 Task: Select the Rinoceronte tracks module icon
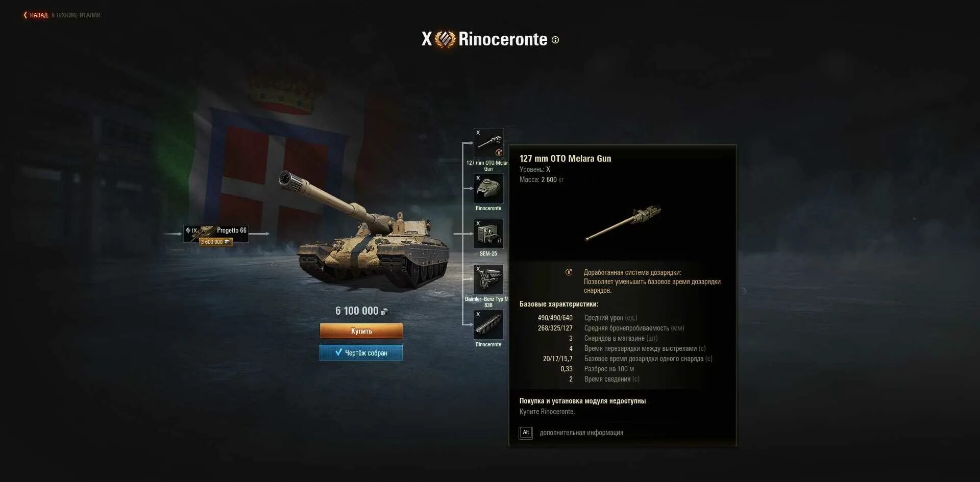pos(488,324)
